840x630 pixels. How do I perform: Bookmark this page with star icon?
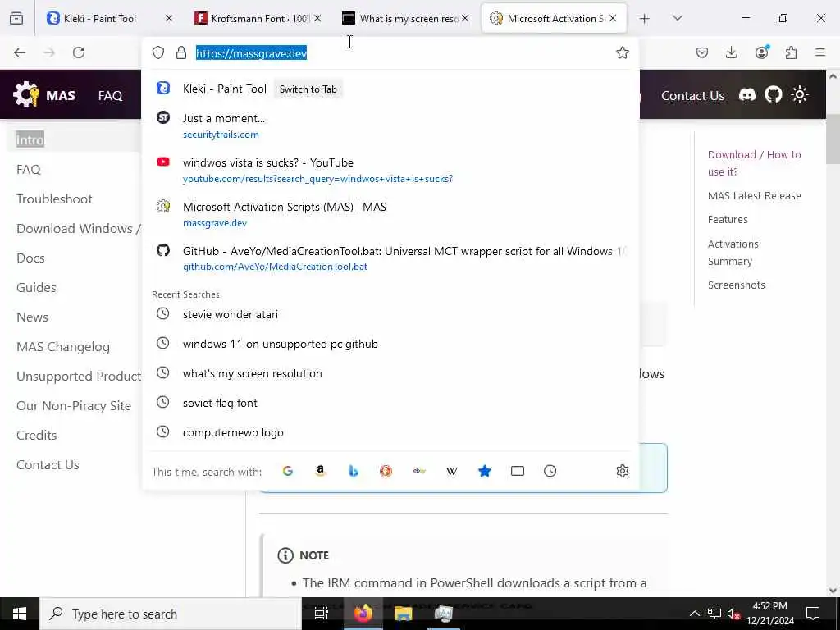(x=622, y=52)
